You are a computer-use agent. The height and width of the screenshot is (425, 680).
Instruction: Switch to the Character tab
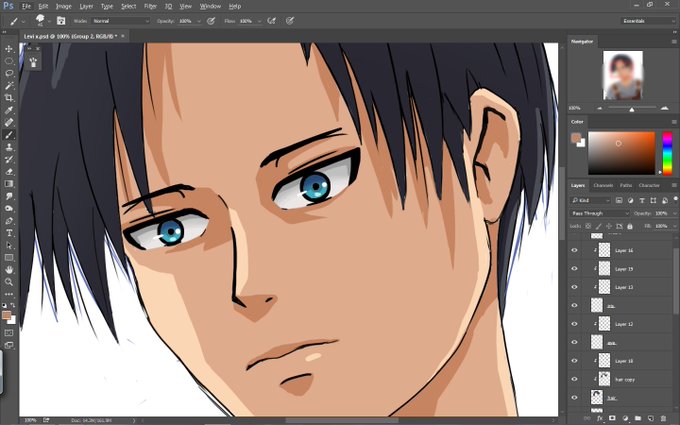coord(649,185)
